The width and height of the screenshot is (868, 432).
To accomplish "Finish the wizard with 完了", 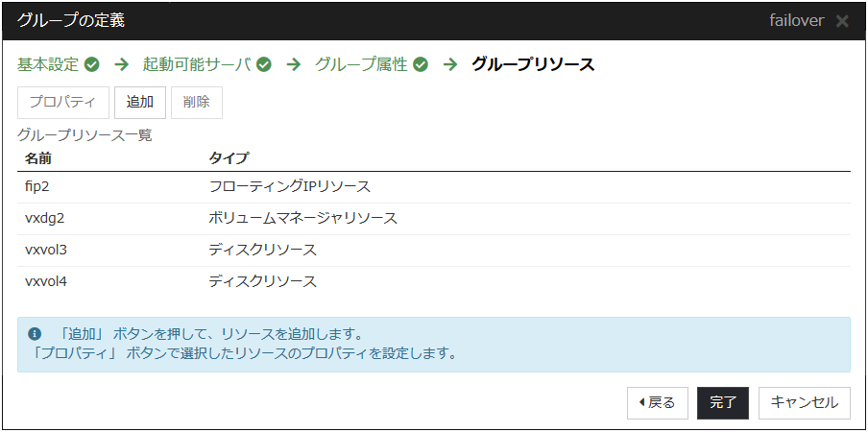I will pos(723,403).
